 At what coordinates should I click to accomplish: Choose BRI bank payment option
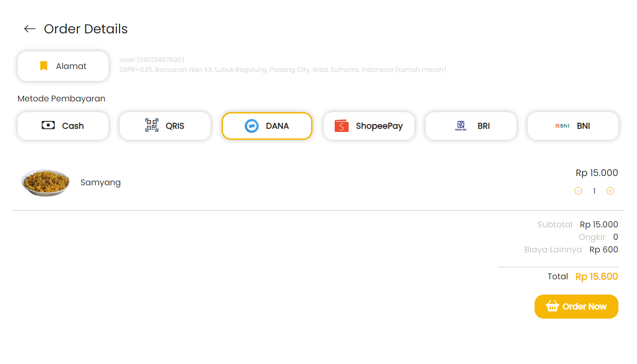471,126
